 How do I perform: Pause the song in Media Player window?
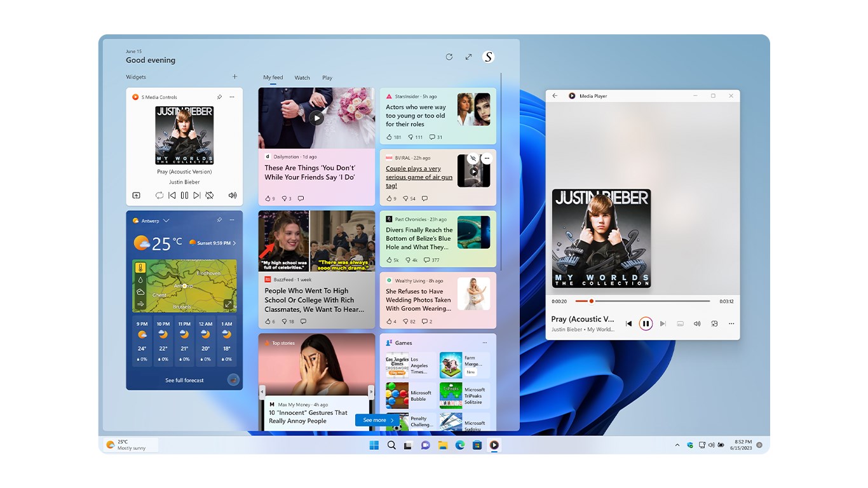click(x=646, y=323)
